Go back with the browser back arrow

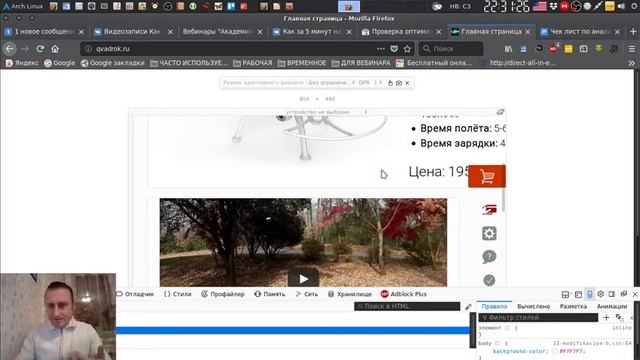pyautogui.click(x=10, y=49)
